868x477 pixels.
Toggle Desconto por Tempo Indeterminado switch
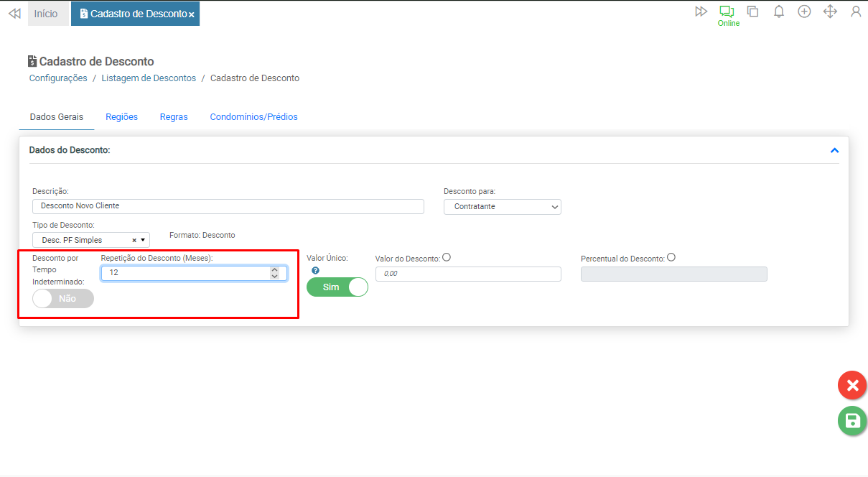[63, 298]
